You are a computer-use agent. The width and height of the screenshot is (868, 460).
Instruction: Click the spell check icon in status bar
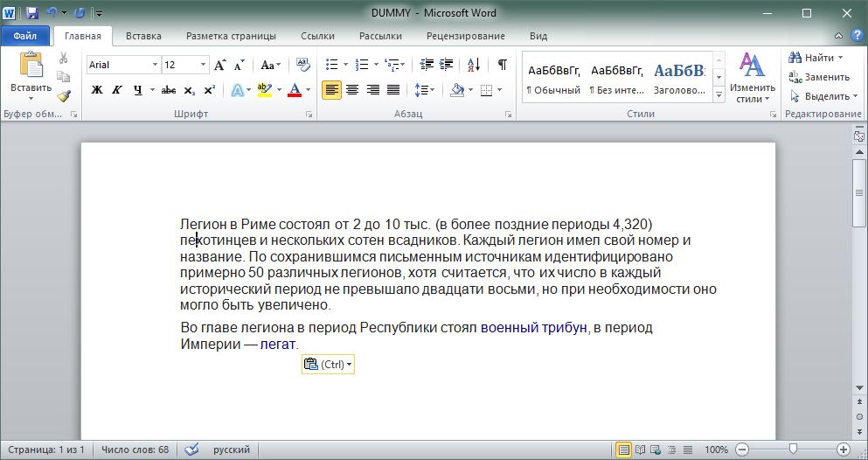pyautogui.click(x=191, y=450)
